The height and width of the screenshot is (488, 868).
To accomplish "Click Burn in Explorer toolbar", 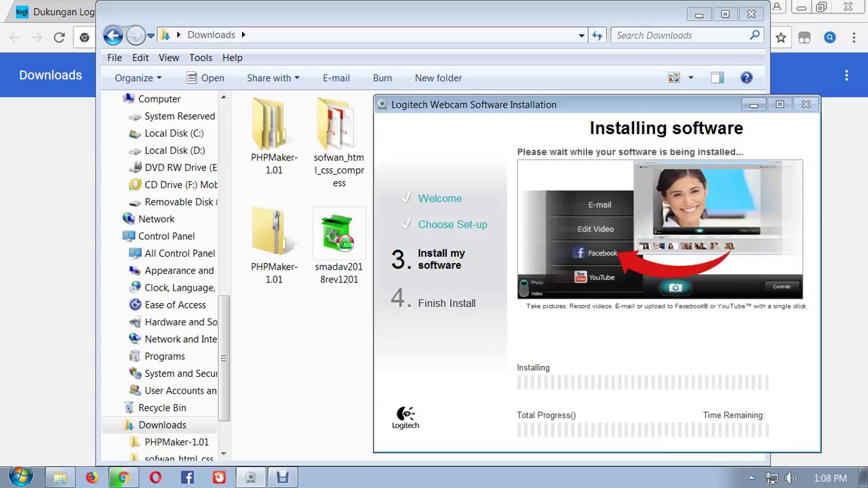I will (x=382, y=78).
